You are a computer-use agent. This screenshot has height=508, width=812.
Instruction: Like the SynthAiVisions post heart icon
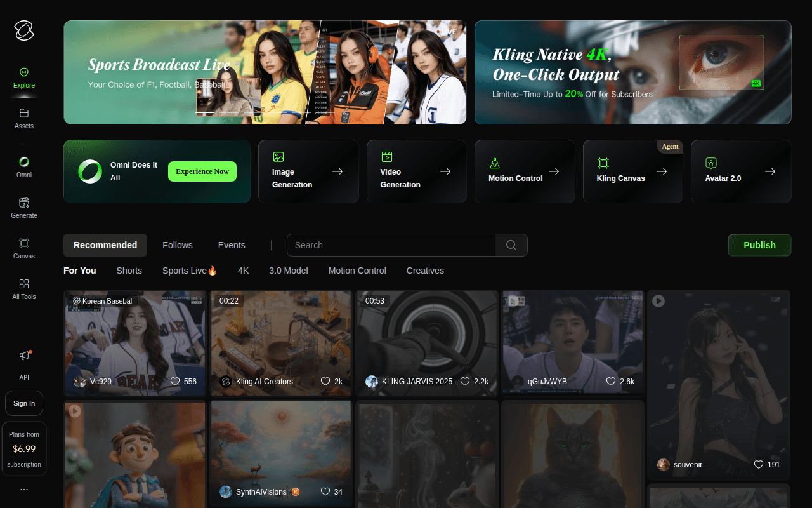[325, 492]
